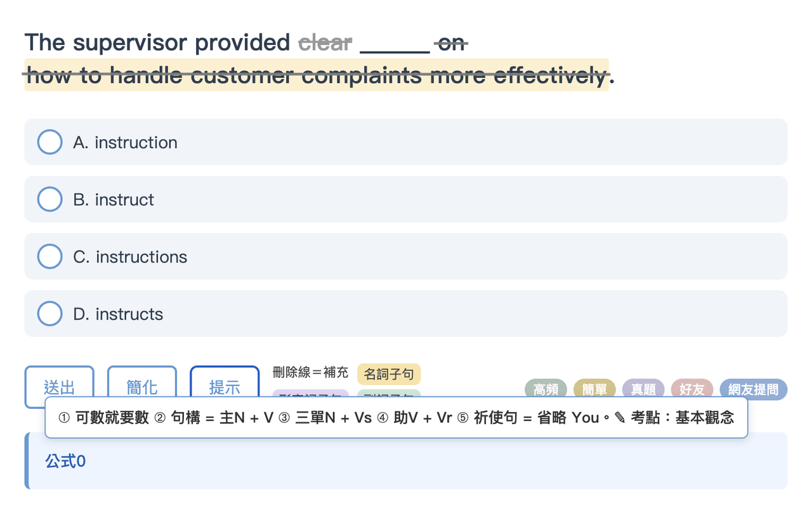Click the partially hidden green clause tag
This screenshot has width=812, height=518.
[388, 394]
